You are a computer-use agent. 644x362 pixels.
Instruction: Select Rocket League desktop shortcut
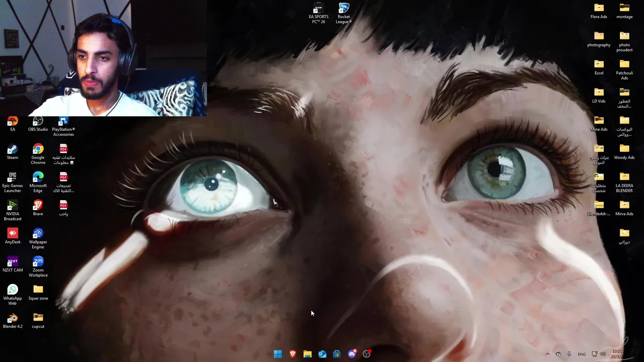pos(344,14)
